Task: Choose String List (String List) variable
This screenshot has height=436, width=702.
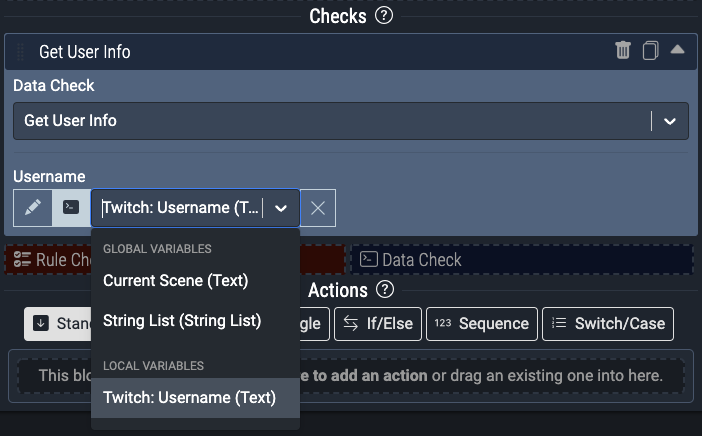Action: pos(182,321)
